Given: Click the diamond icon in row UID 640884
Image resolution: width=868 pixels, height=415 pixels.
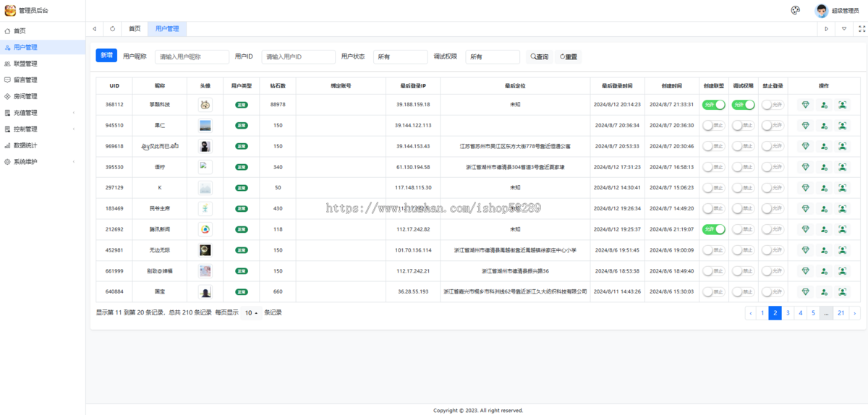Looking at the screenshot, I should click(806, 292).
